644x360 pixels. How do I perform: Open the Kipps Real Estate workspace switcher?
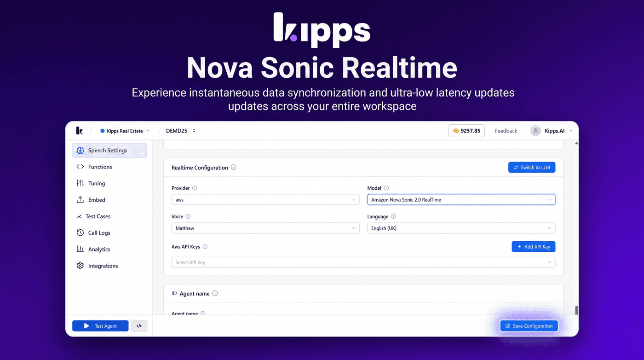(125, 131)
